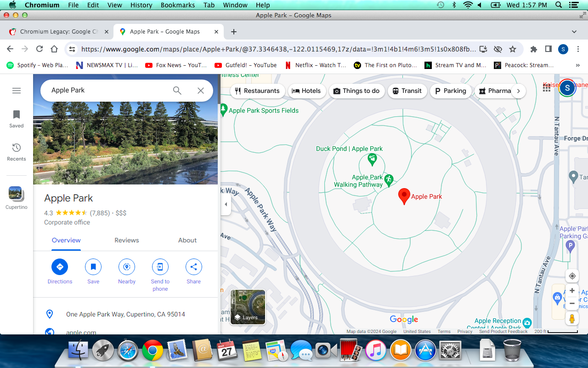Click the Privacy link in map footer

click(464, 331)
